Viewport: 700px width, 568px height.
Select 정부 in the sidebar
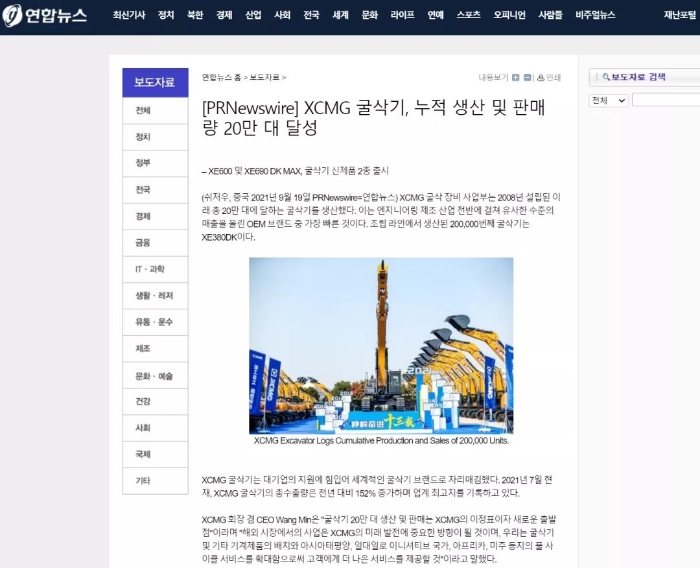155,163
